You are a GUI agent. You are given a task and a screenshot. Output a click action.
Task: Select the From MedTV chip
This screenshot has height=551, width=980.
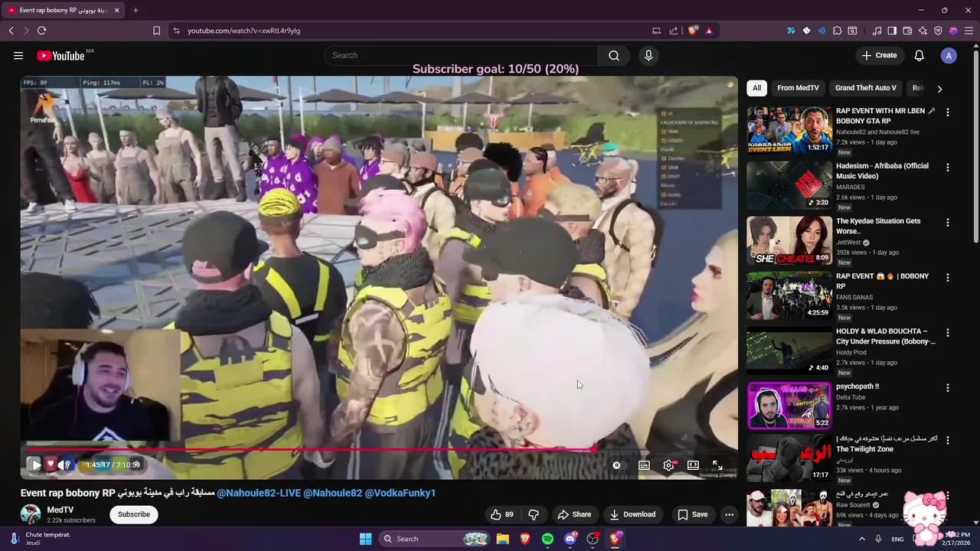(798, 88)
